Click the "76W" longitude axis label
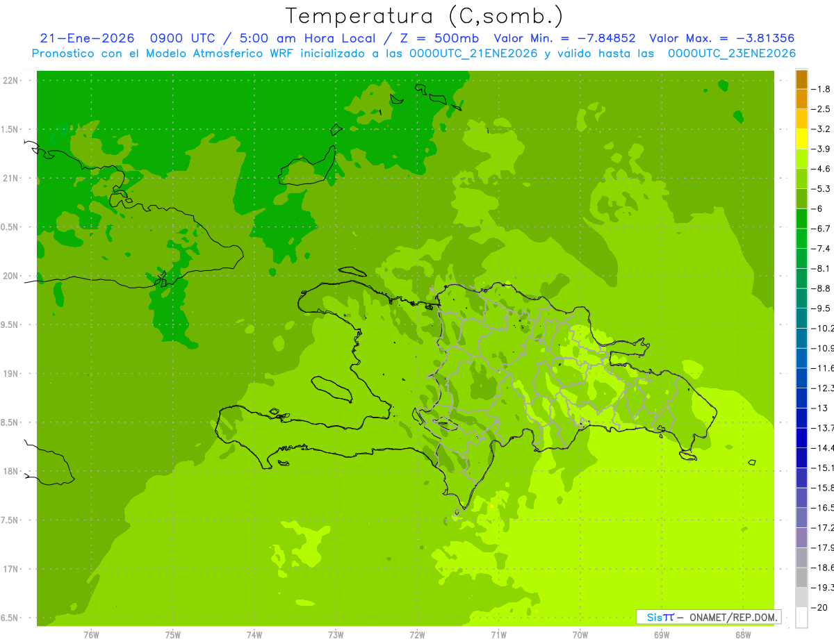The width and height of the screenshot is (834, 644). [91, 634]
